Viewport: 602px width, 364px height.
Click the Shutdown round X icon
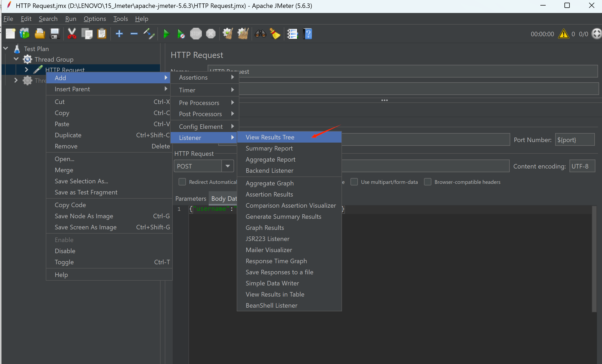[x=211, y=34]
